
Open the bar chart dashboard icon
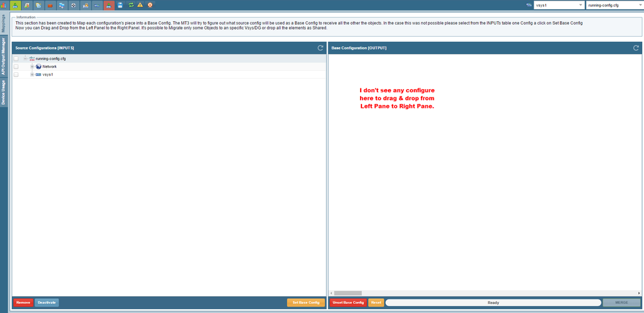pyautogui.click(x=3, y=5)
